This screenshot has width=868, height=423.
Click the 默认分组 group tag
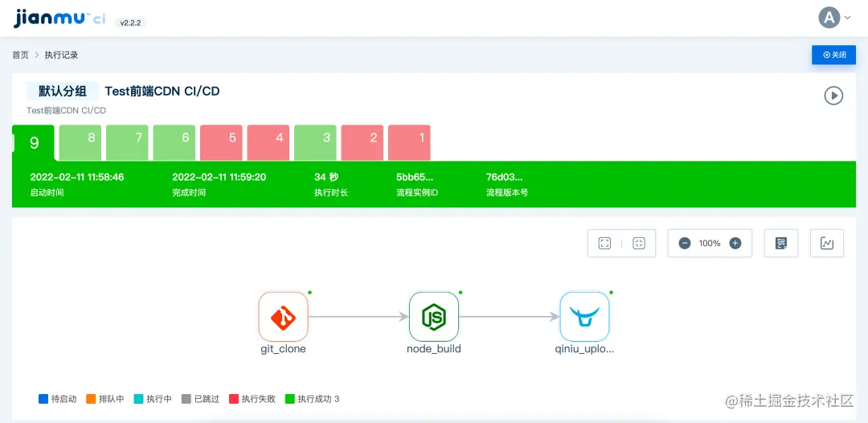click(x=63, y=92)
